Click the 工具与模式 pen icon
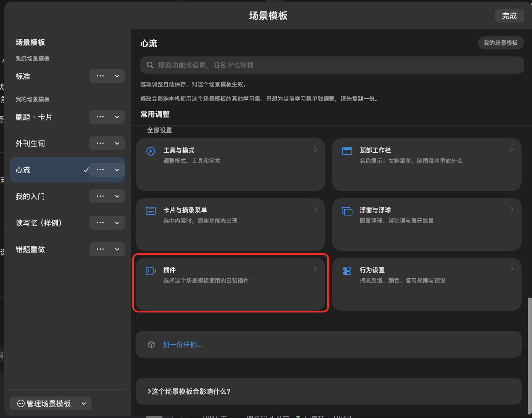Screen dimensions: 532x418 coord(151,151)
